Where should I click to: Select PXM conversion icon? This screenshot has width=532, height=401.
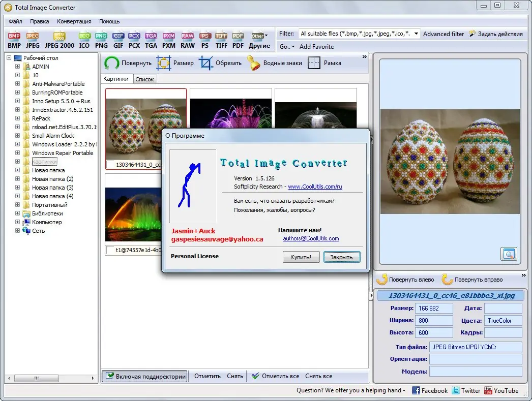click(169, 41)
